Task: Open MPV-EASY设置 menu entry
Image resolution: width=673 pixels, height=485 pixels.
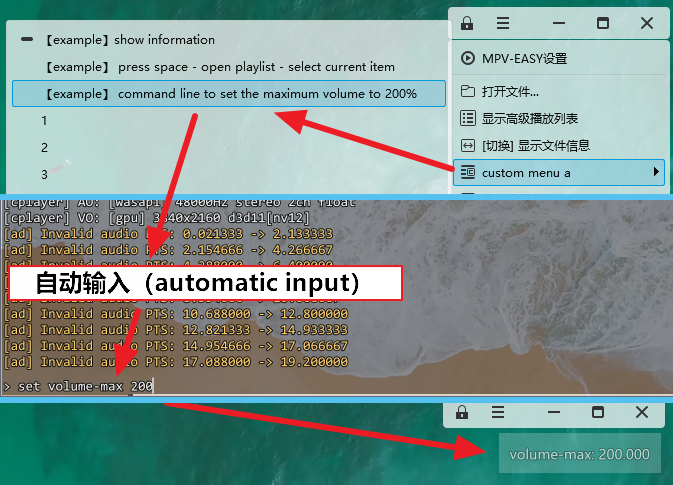Action: [559, 58]
